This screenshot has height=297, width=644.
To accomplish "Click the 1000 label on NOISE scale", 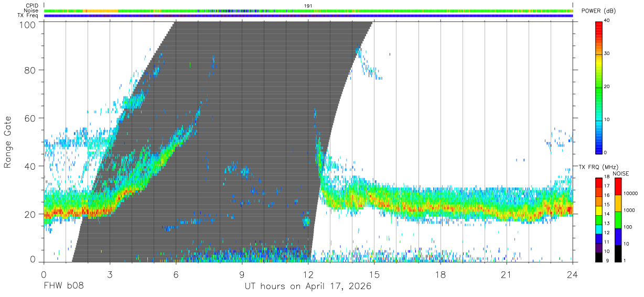I will click(628, 210).
